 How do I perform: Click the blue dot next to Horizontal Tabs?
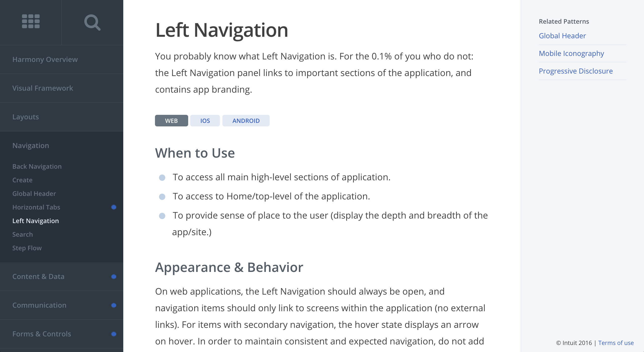click(113, 207)
